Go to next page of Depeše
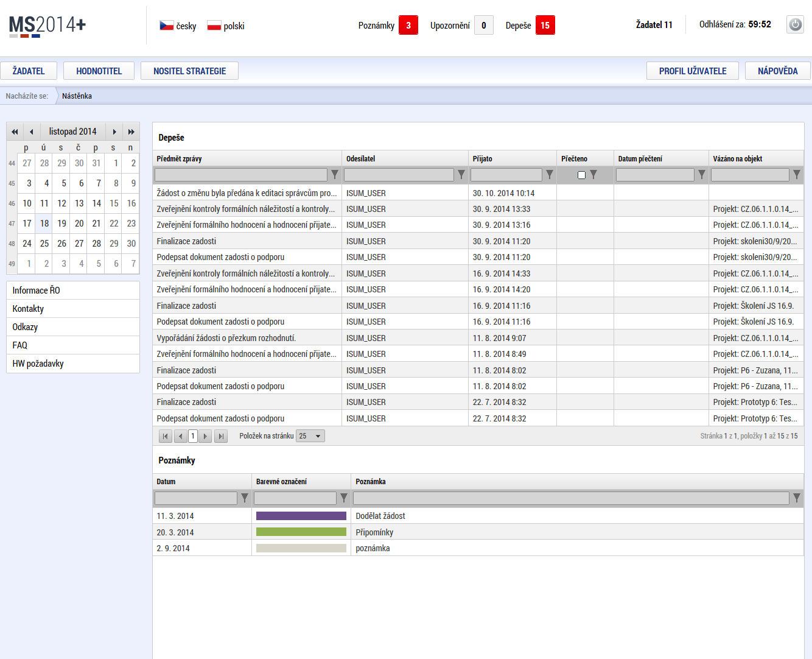 (205, 436)
